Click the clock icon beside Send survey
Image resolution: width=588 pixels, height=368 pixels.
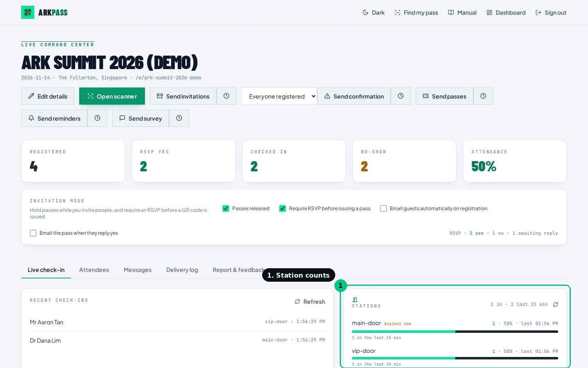click(179, 118)
